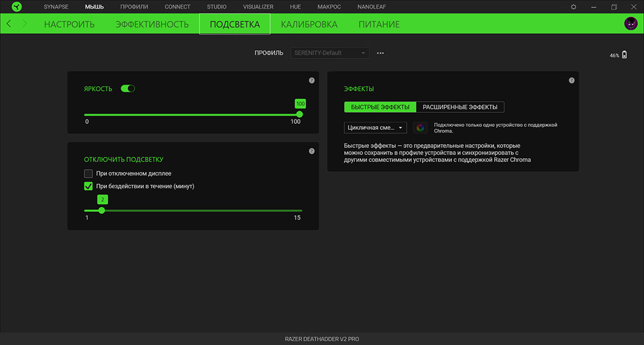Image resolution: width=644 pixels, height=345 pixels.
Task: Minimize the Synapse window
Action: (594, 6)
